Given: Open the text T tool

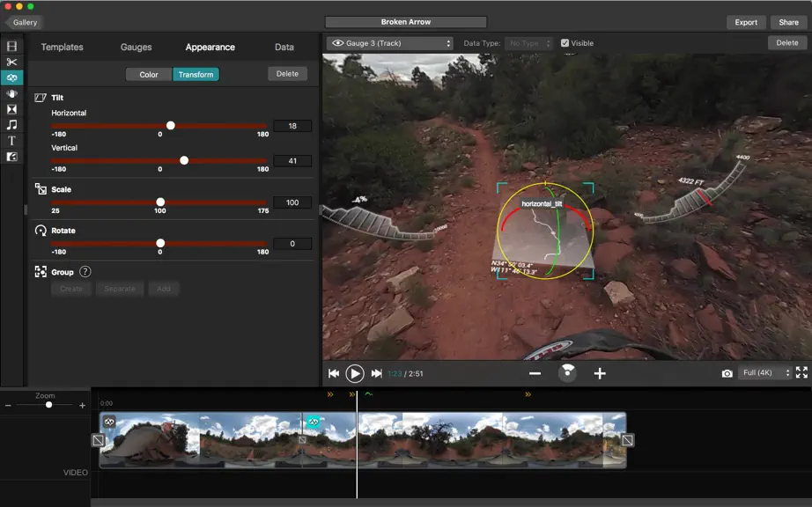Looking at the screenshot, I should click(x=11, y=141).
